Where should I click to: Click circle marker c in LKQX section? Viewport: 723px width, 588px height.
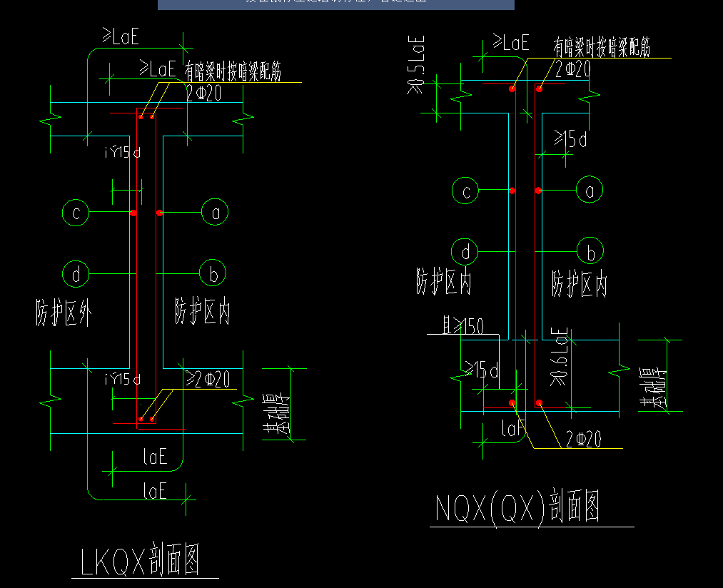[x=75, y=213]
